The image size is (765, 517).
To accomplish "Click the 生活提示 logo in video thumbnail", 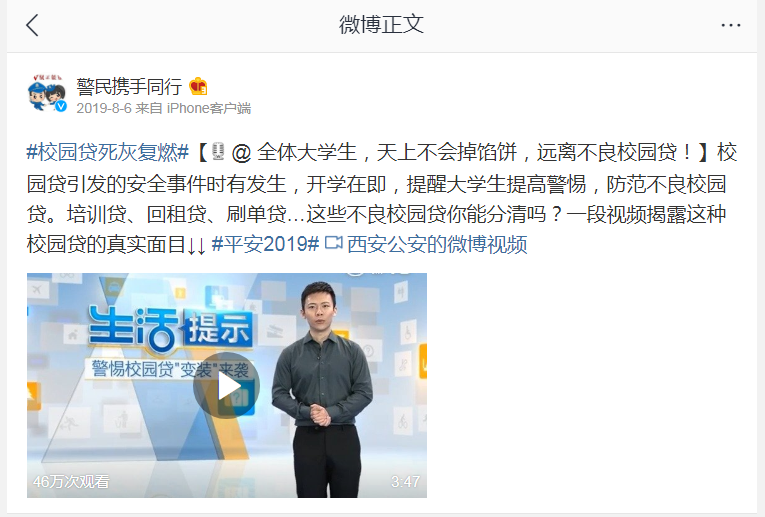I will [x=170, y=328].
